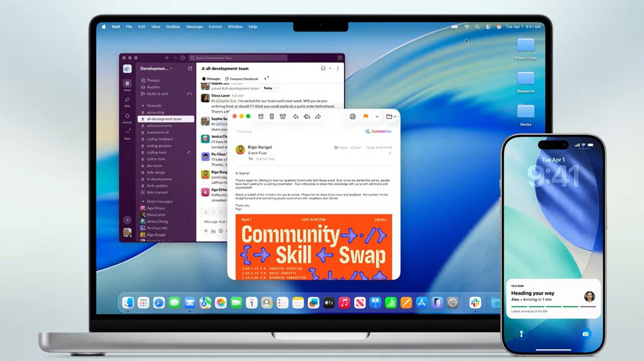Flag the email with orange flag
Screen dimensions: 644x361
click(366, 116)
